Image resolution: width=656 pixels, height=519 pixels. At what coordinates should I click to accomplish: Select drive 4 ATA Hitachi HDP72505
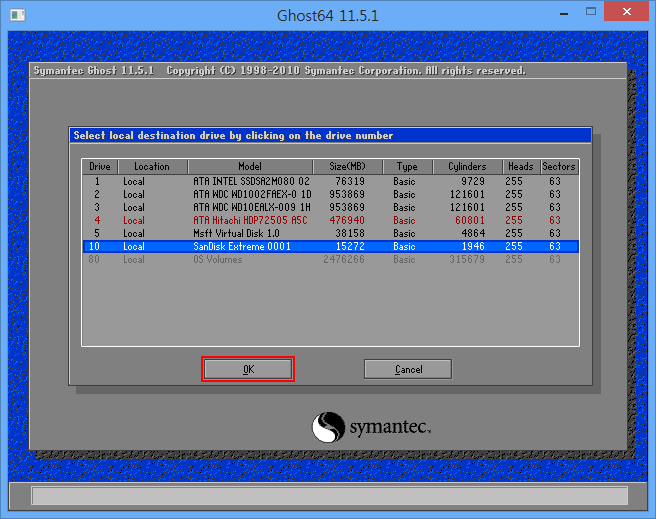[331, 220]
